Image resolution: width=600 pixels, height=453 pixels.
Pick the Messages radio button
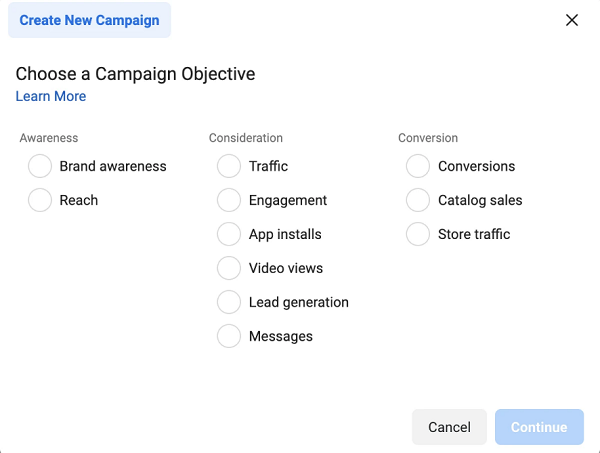(x=229, y=336)
